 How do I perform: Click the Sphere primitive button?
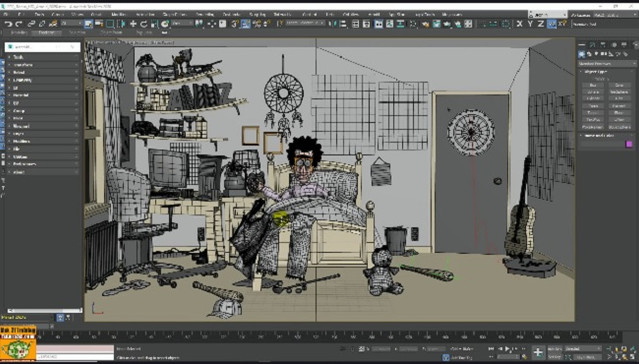(593, 92)
